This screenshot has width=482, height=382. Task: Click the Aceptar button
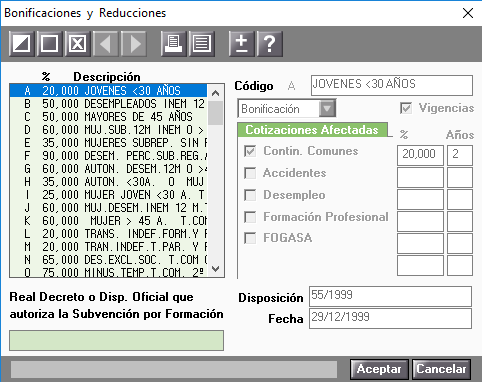pos(379,369)
